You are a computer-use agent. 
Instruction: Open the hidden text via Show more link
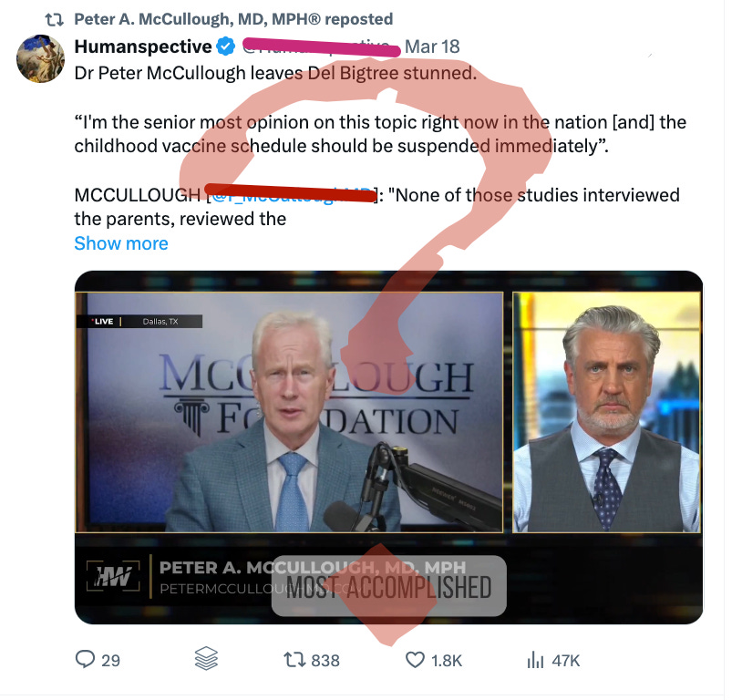(x=120, y=242)
